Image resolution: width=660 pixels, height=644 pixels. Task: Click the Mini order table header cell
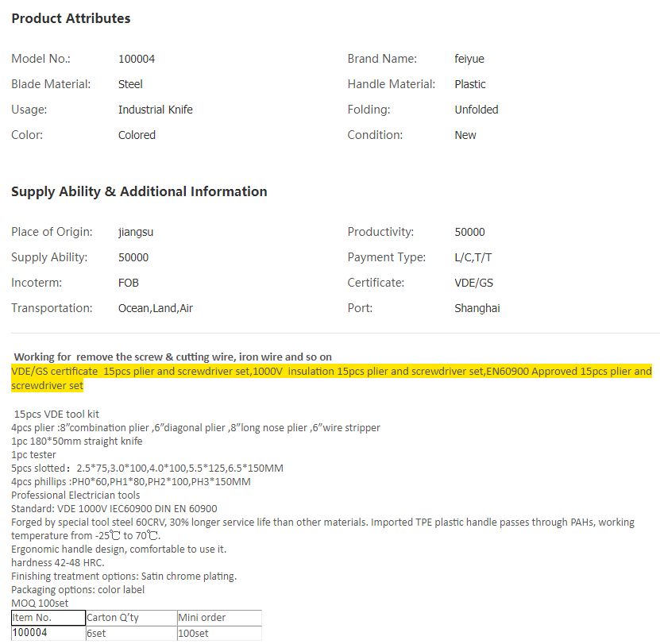218,618
